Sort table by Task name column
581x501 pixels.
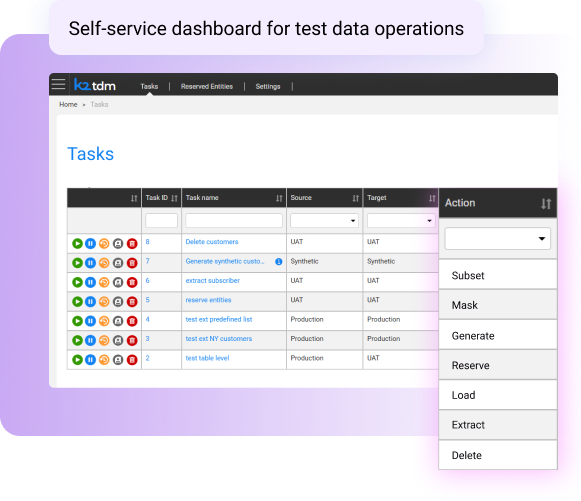tap(279, 198)
